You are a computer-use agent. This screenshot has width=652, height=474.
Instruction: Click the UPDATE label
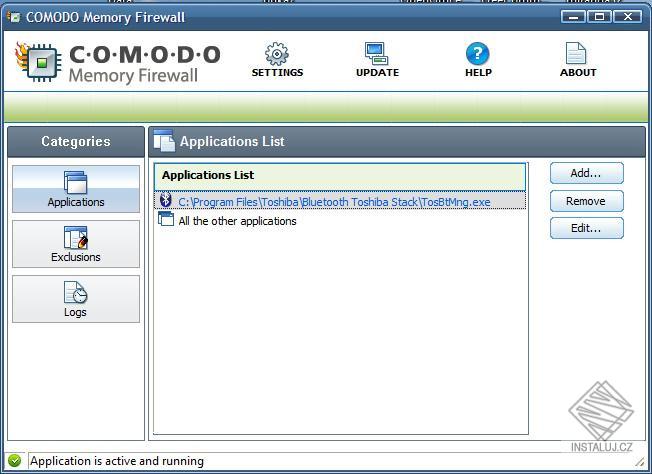pos(377,72)
